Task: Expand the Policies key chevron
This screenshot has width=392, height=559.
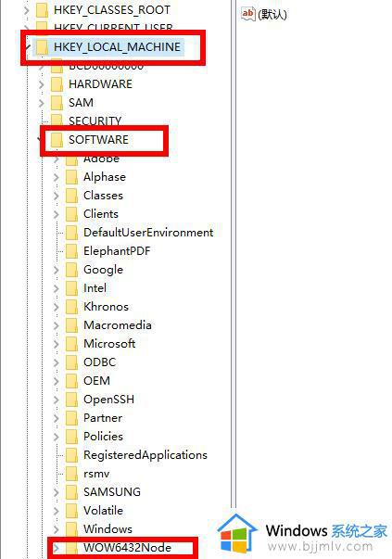Action: (57, 437)
